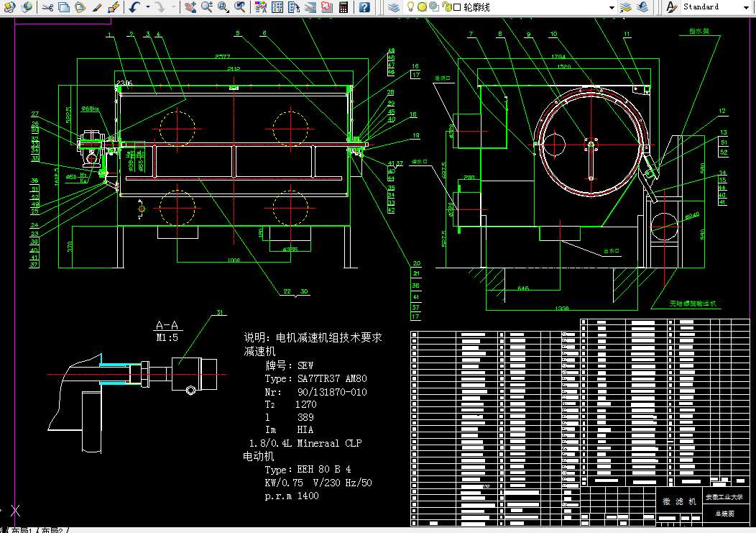This screenshot has width=756, height=533.
Task: Click the Nr: 90/131870-010 text
Action: [x=315, y=392]
